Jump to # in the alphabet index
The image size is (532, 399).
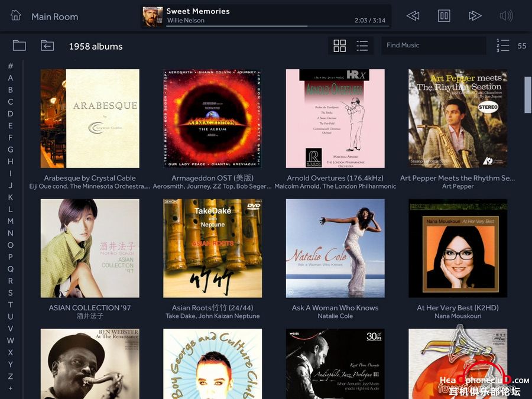[11, 66]
